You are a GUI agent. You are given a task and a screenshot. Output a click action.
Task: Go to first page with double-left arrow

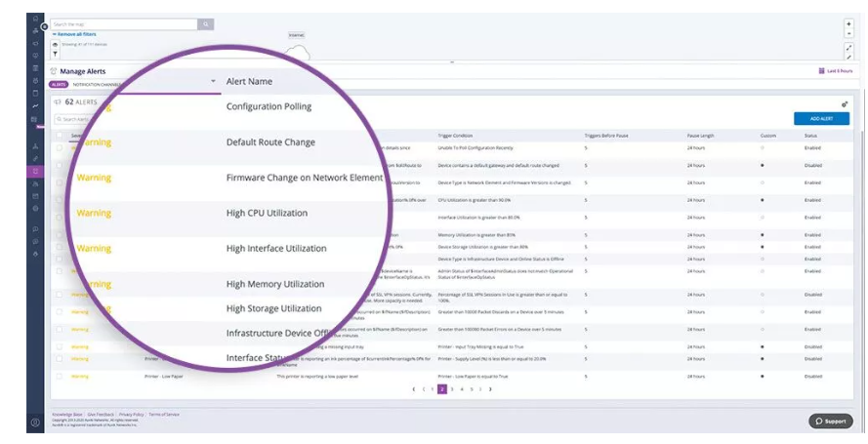[x=414, y=389]
